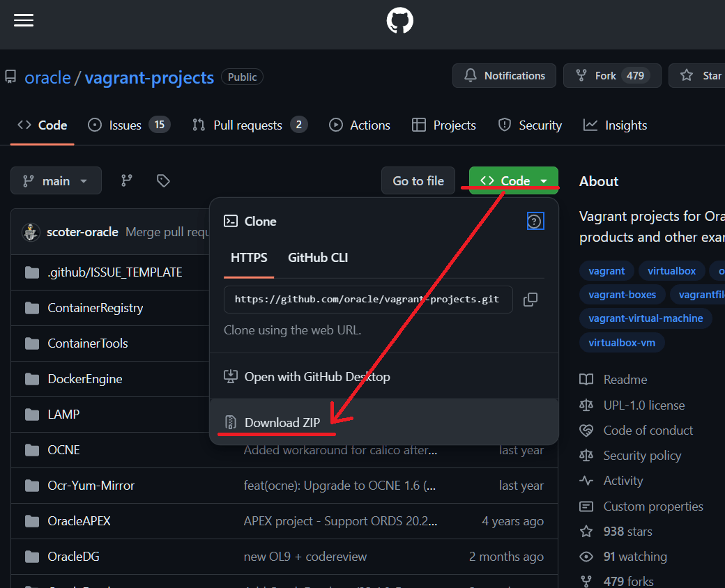Open the Actions tab
Viewport: 725px width, 588px height.
pyautogui.click(x=359, y=125)
